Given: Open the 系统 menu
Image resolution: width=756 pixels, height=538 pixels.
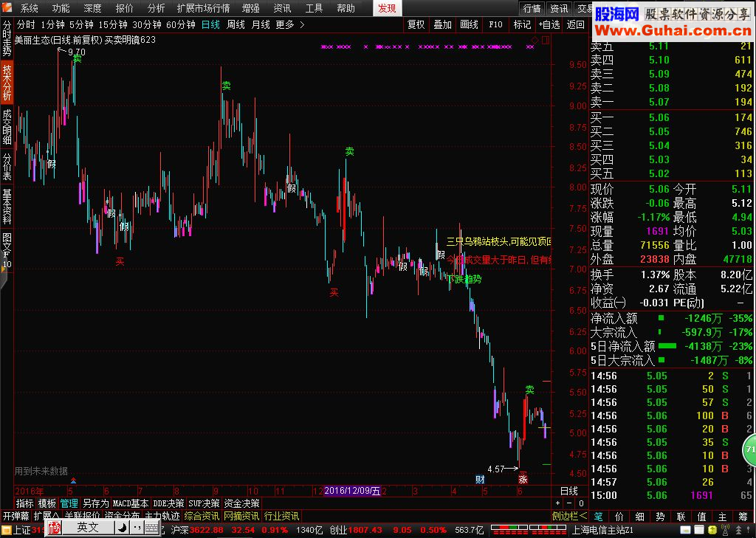Looking at the screenshot, I should 29,8.
